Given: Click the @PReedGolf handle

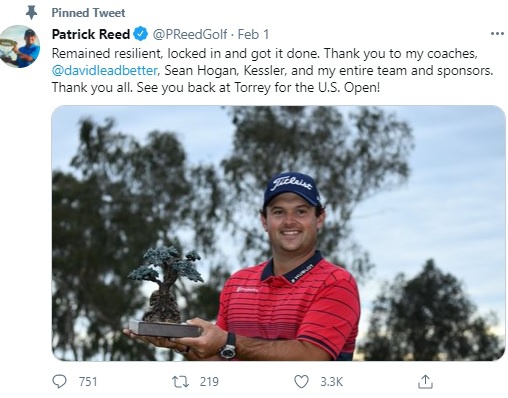Looking at the screenshot, I should (190, 34).
